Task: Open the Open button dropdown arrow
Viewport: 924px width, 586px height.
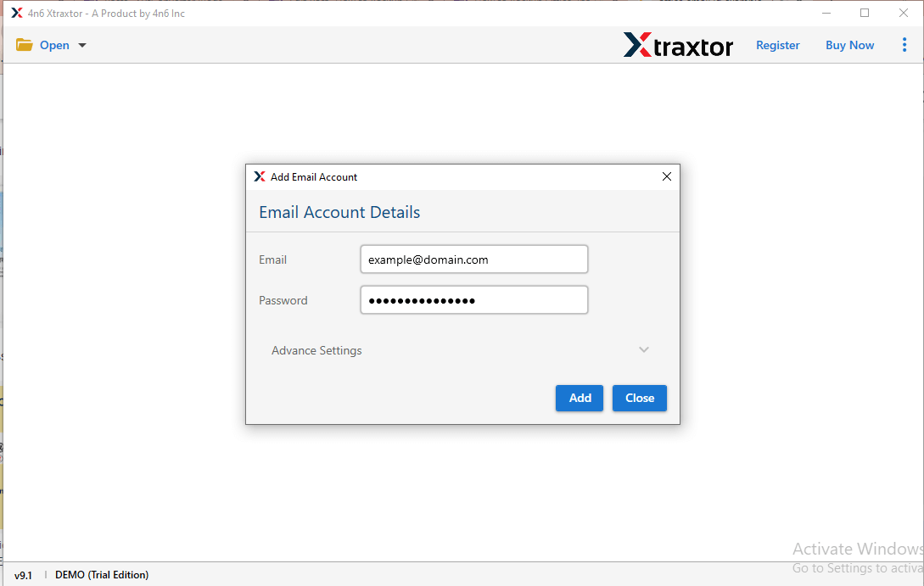Action: pos(82,45)
